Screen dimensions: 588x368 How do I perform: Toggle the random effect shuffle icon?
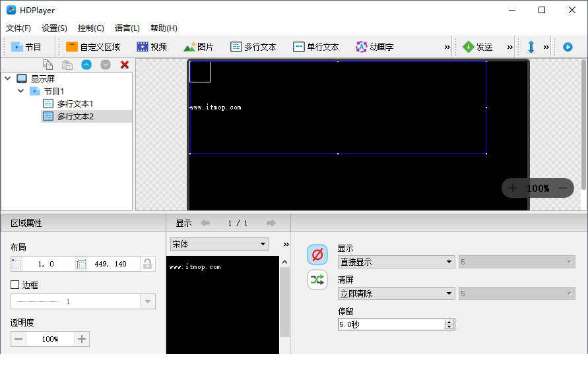317,280
